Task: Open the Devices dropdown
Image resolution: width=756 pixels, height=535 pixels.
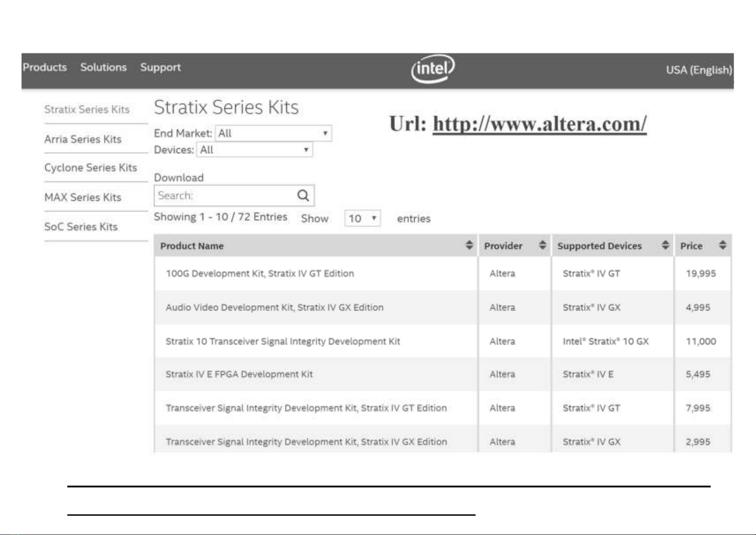Action: [254, 150]
